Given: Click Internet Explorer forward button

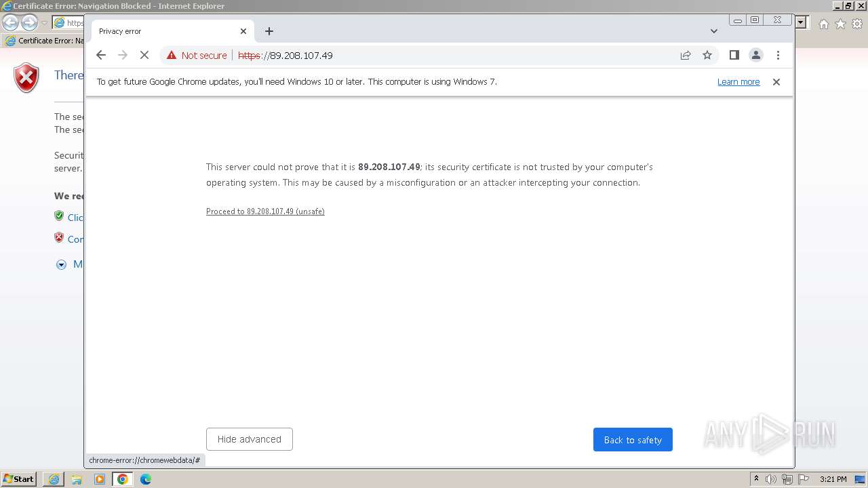Looking at the screenshot, I should 29,23.
